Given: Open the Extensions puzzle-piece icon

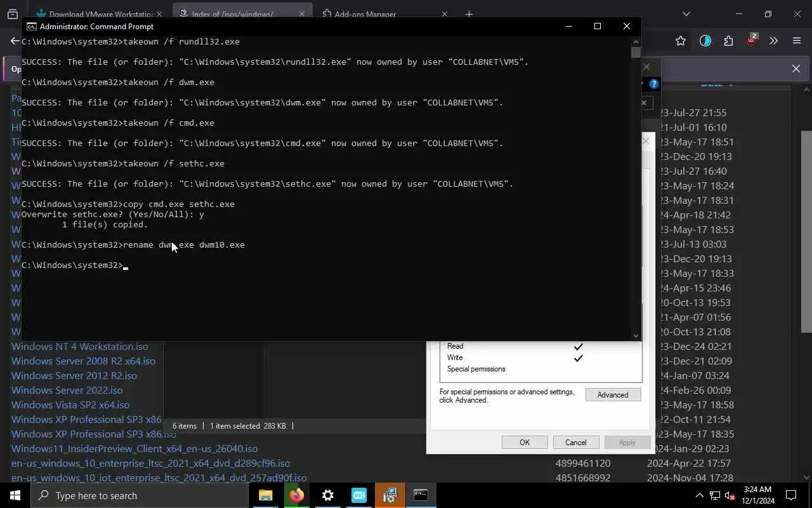Looking at the screenshot, I should click(x=728, y=41).
